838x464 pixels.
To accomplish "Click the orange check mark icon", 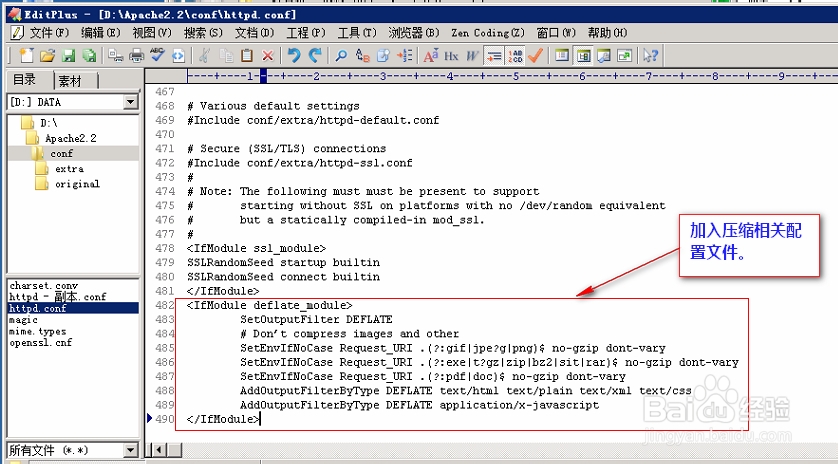I will pos(535,56).
